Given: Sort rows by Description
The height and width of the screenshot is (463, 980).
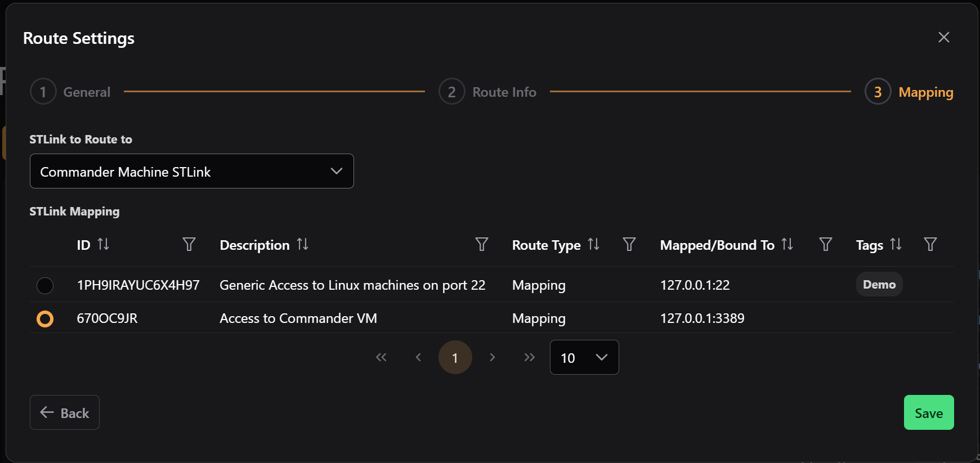Looking at the screenshot, I should coord(302,244).
